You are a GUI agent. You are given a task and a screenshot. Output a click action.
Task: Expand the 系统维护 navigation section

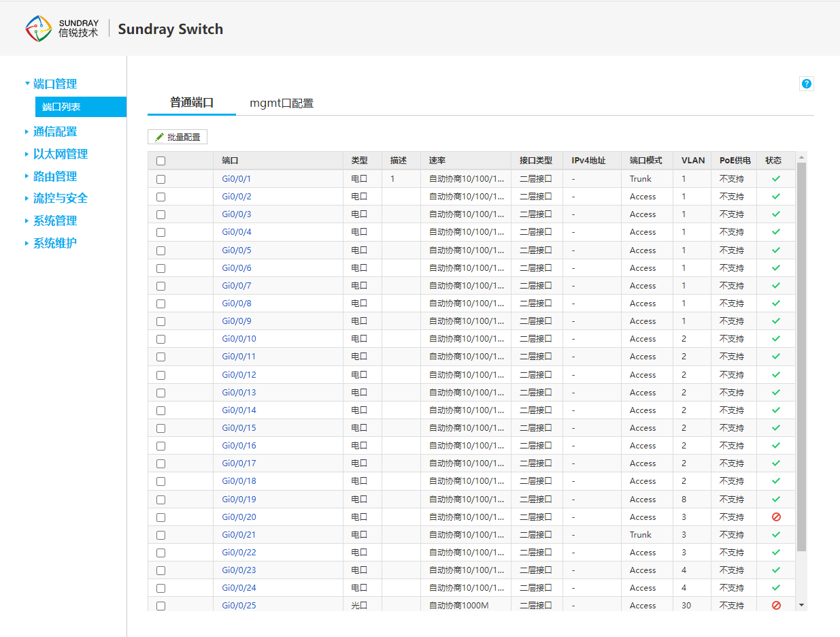coord(55,243)
